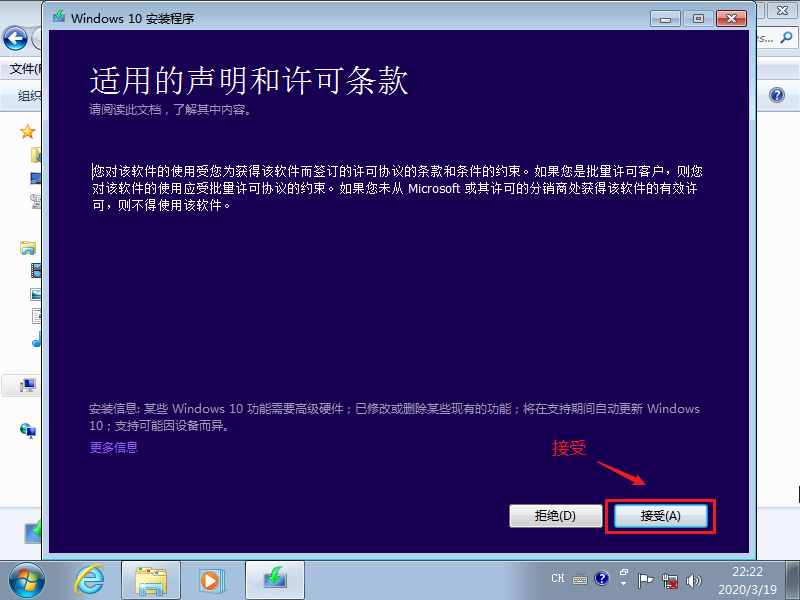Open Windows Explorer from the taskbar
800x600 pixels.
(151, 578)
